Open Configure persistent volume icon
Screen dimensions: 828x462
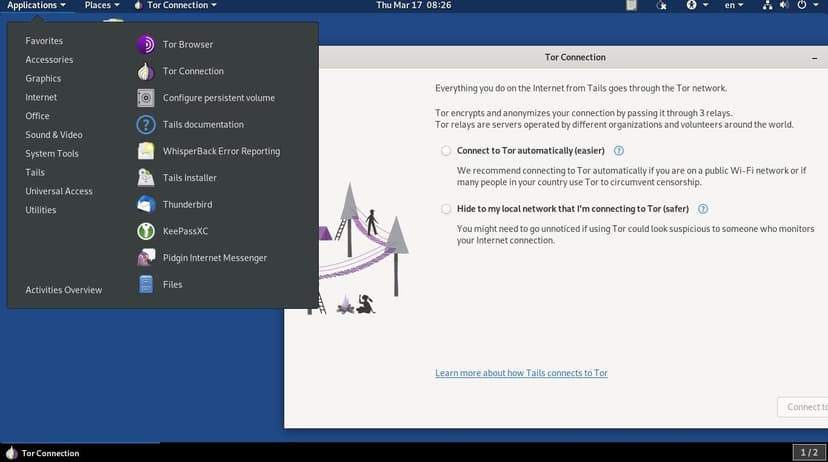[146, 98]
